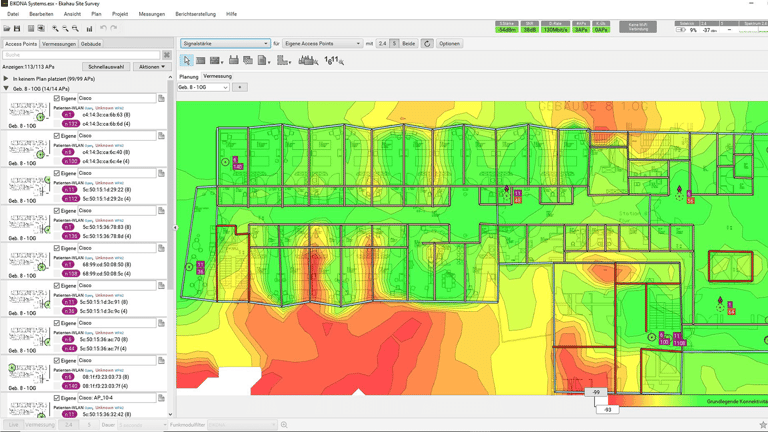Uncheck Eigene for AP 5c:50:15:36:ac:70

point(57,323)
